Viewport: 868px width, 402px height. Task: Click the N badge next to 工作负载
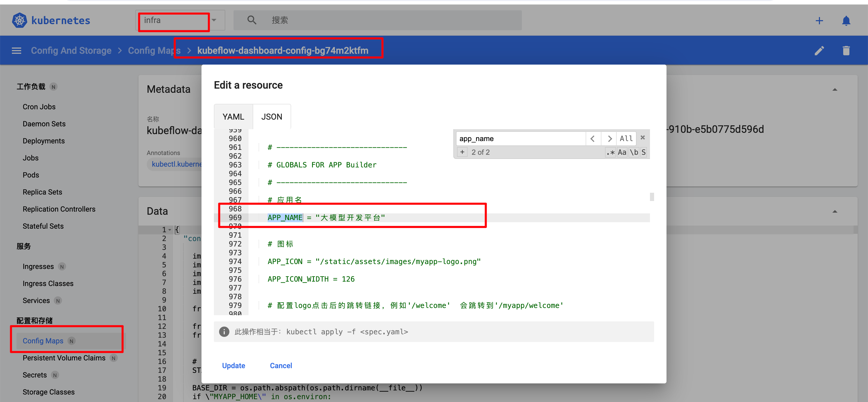click(53, 87)
